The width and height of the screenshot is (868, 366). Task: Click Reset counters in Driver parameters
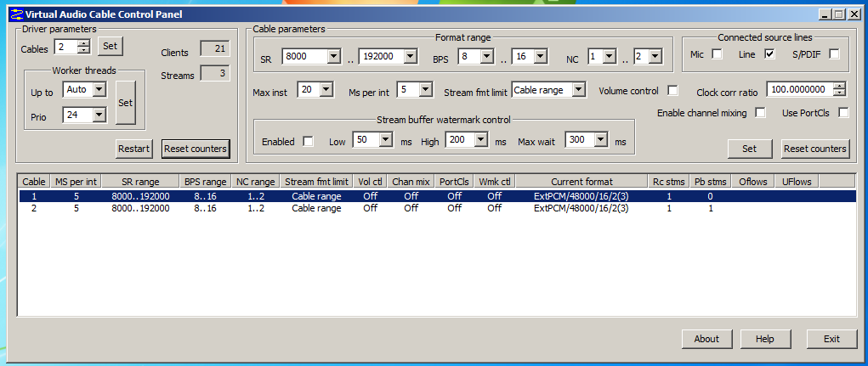click(196, 149)
